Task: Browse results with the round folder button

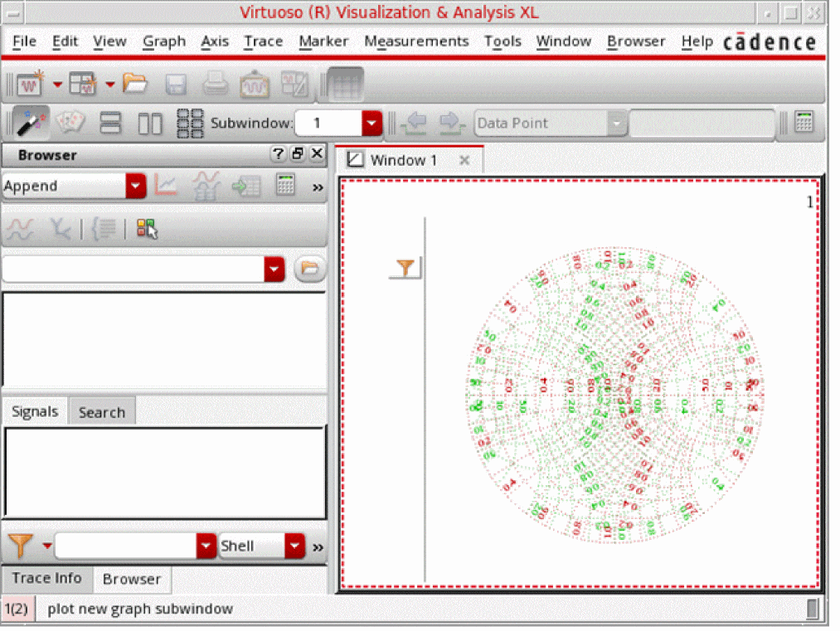Action: click(309, 269)
